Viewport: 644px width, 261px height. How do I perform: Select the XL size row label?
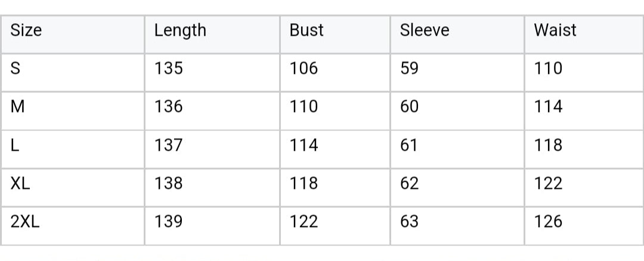[x=21, y=183]
